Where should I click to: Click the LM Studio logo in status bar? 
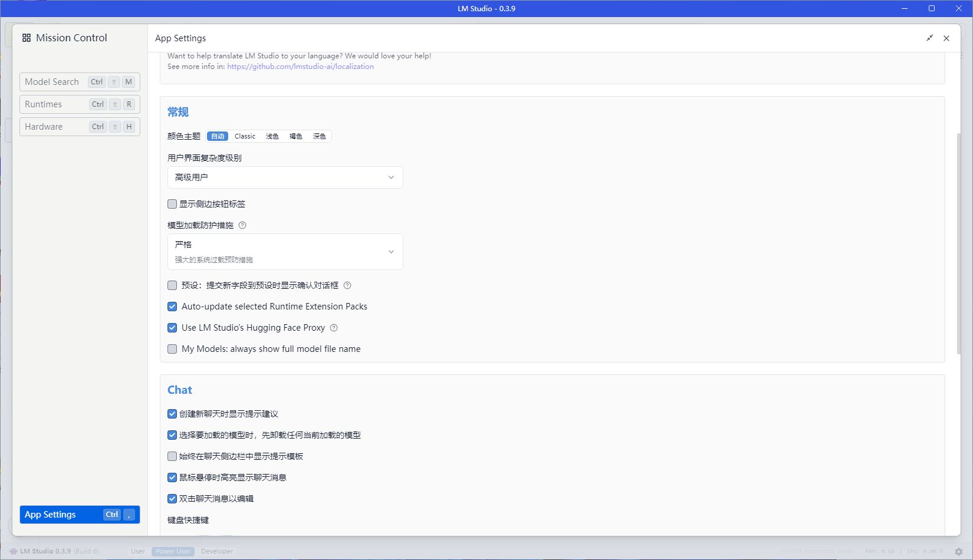[13, 552]
